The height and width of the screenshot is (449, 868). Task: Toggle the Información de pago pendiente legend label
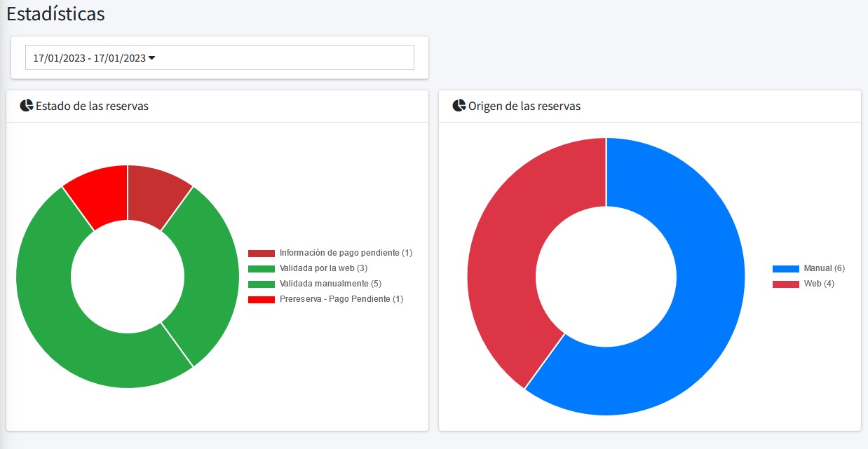pyautogui.click(x=346, y=253)
